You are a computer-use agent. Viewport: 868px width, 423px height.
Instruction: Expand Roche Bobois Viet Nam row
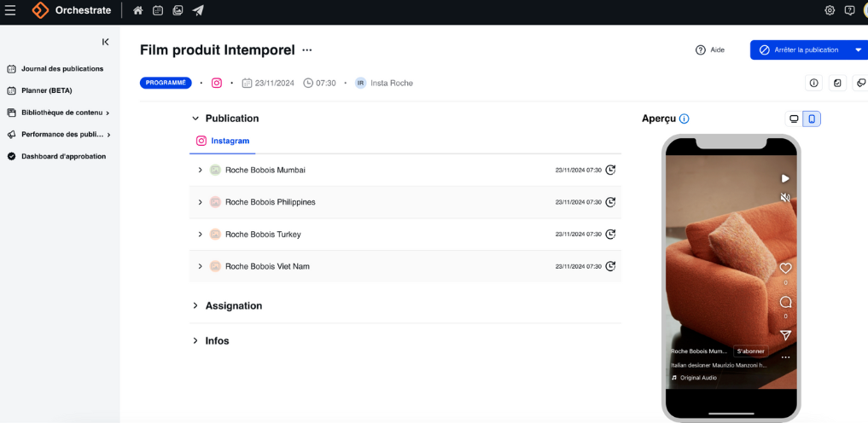pos(201,267)
